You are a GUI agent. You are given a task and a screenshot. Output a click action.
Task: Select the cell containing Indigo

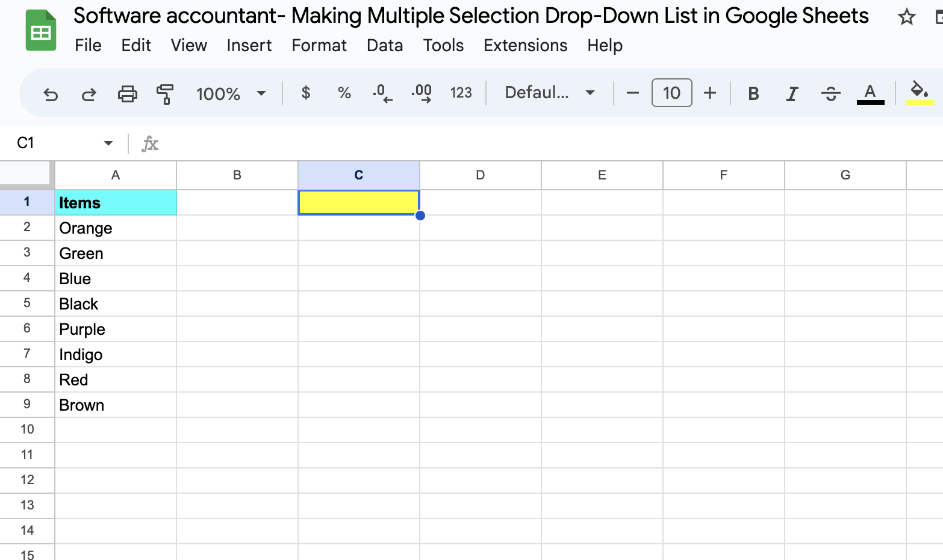[116, 355]
